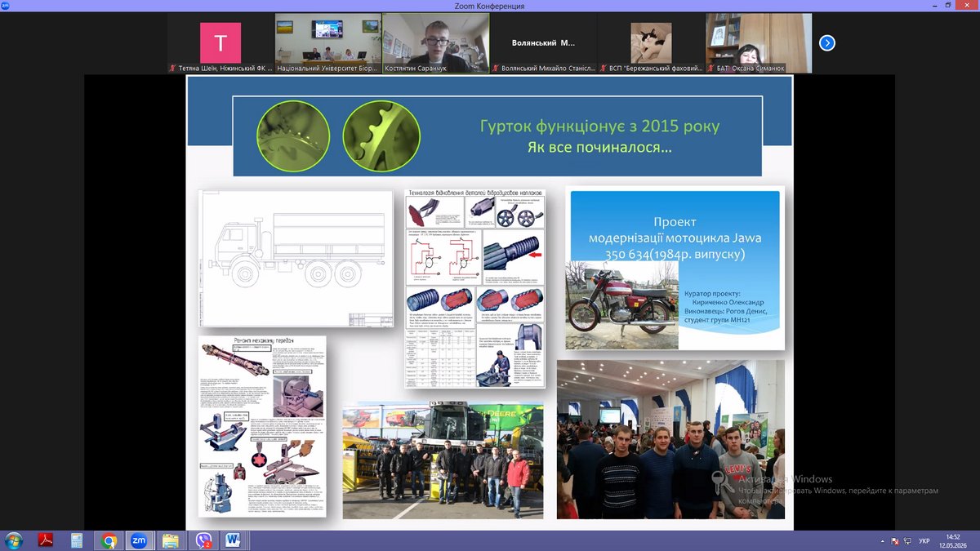Switch to Microsoft Word in the taskbar

(x=233, y=540)
